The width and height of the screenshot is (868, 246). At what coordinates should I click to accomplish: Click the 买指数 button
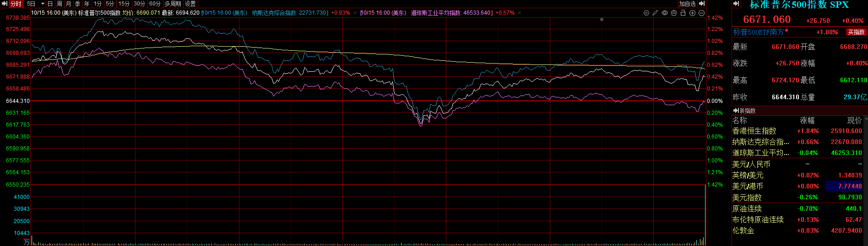pyautogui.click(x=856, y=32)
